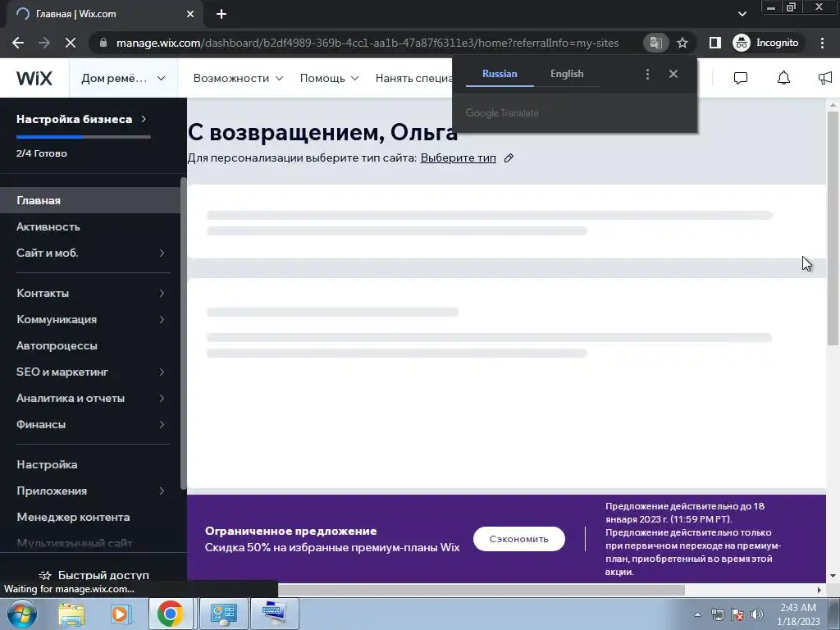Open Chrome three-dot main menu
The width and height of the screenshot is (840, 630).
(822, 43)
